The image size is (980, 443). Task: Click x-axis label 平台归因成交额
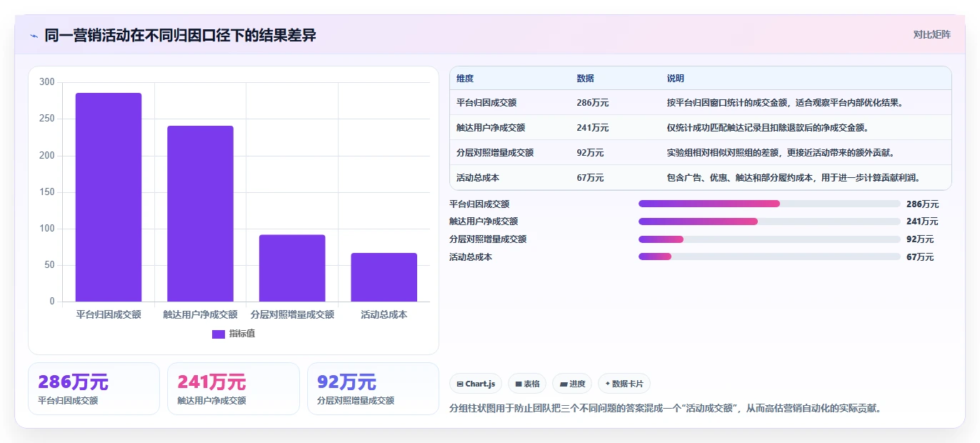coord(109,314)
